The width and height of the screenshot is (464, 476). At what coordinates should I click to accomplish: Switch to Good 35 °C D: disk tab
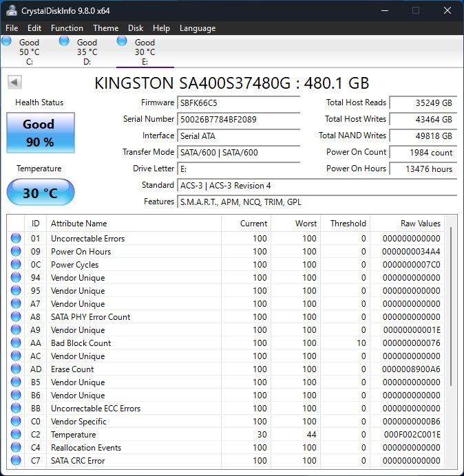point(87,51)
